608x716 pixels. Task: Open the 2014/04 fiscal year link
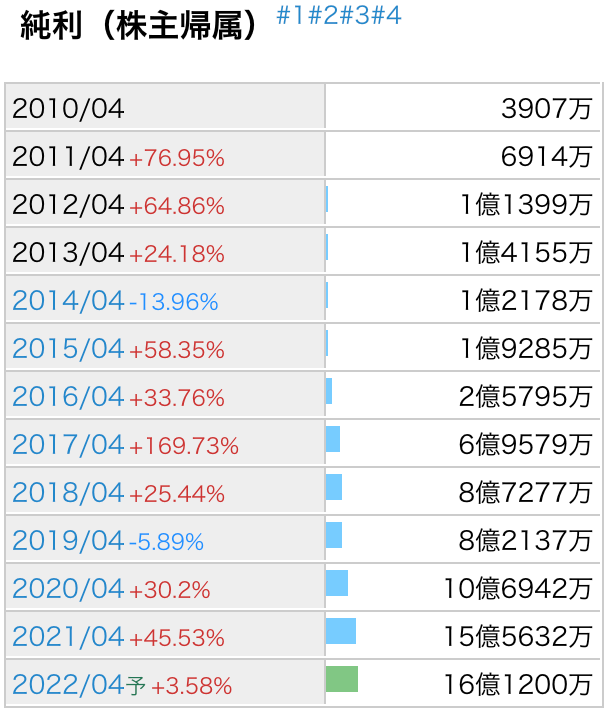pos(68,301)
